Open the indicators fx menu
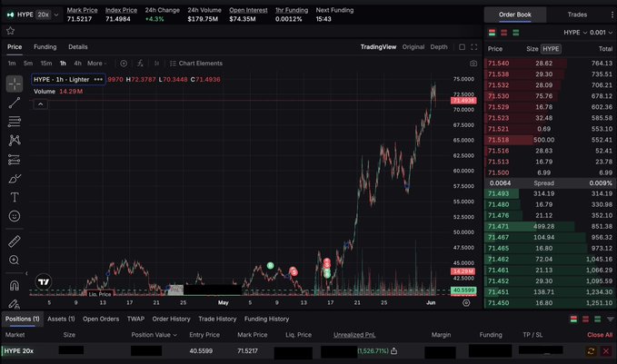Viewport: 617px width, 364px height. point(140,64)
